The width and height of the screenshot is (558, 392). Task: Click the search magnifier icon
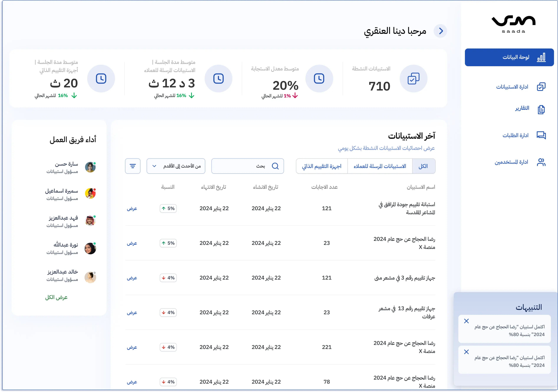(275, 166)
